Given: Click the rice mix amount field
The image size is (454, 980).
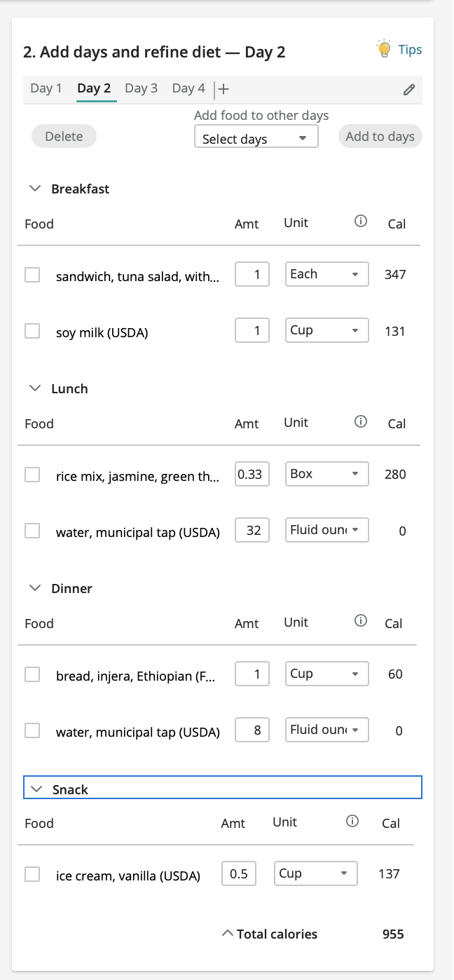Looking at the screenshot, I should tap(252, 475).
